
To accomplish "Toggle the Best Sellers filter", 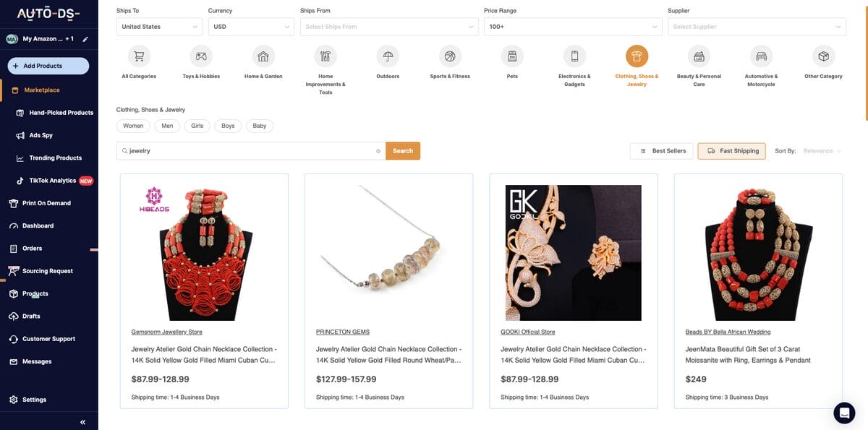I will (x=663, y=150).
